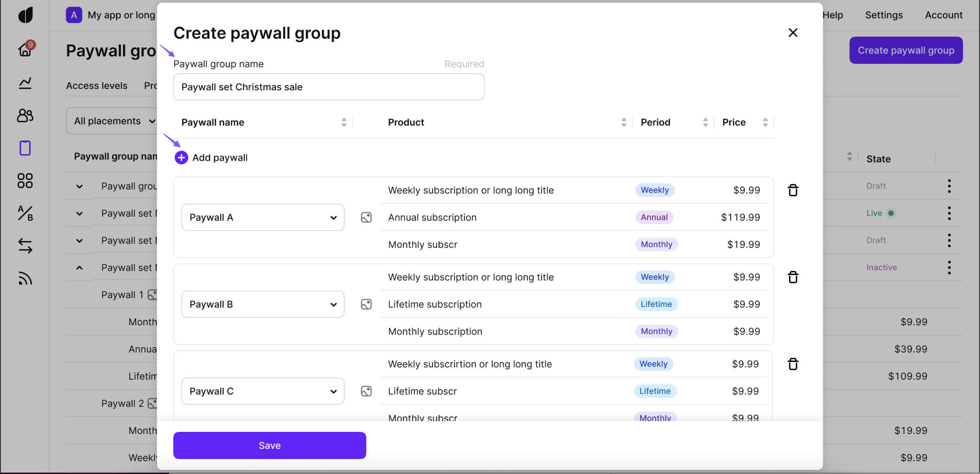This screenshot has height=474, width=980.
Task: Click the integrations arrows sidebar icon
Action: 25,246
